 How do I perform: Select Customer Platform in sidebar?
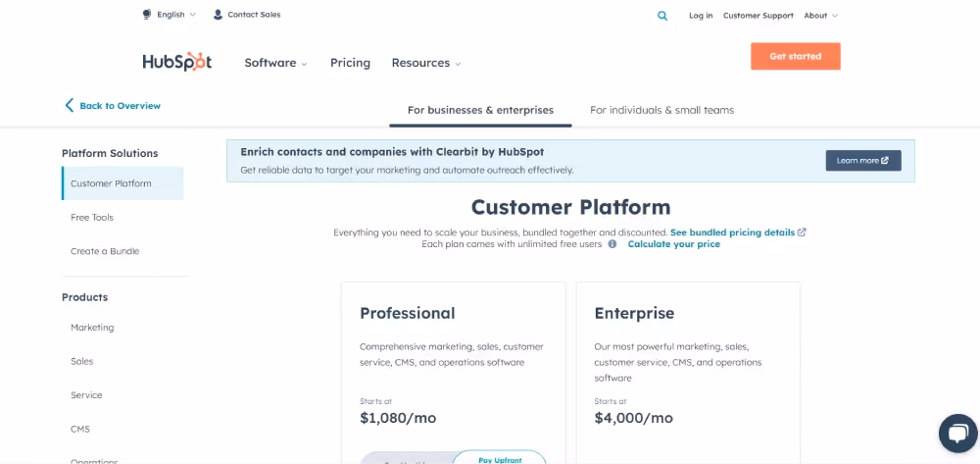(x=122, y=183)
